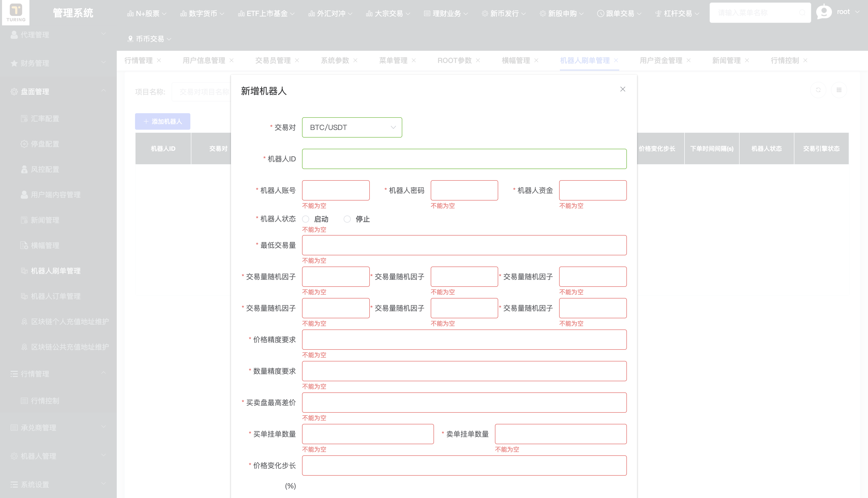
Task: Click inside the 机器人ID input field
Action: point(464,159)
